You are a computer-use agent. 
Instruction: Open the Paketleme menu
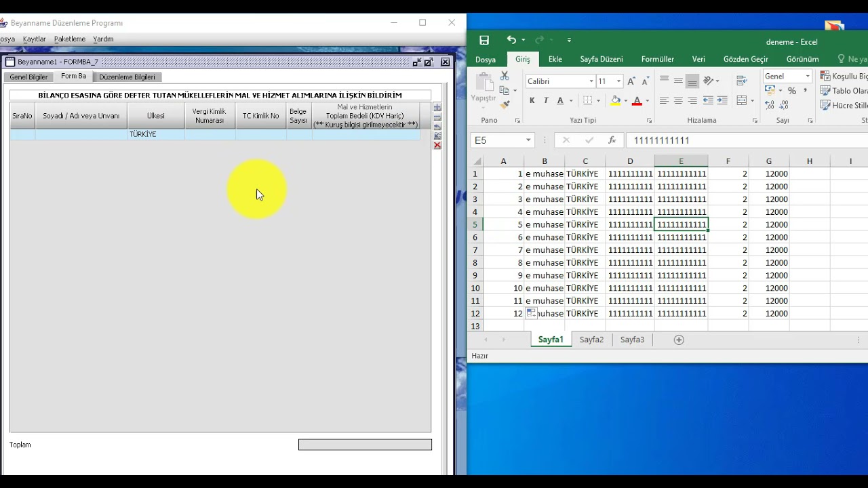point(70,39)
